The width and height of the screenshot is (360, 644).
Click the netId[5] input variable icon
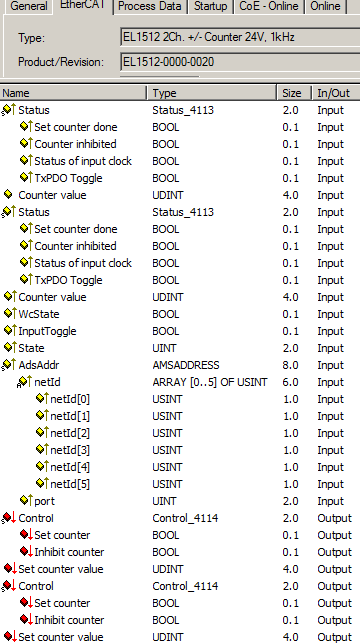pyautogui.click(x=41, y=484)
